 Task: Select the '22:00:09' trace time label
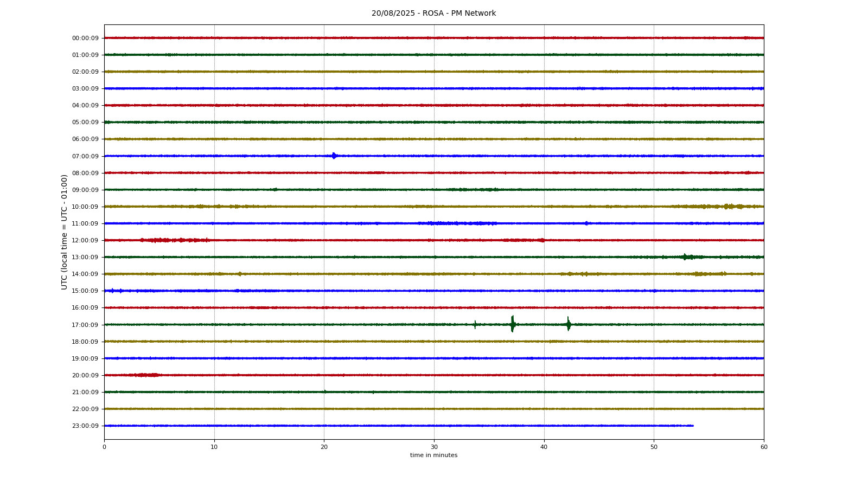85,409
